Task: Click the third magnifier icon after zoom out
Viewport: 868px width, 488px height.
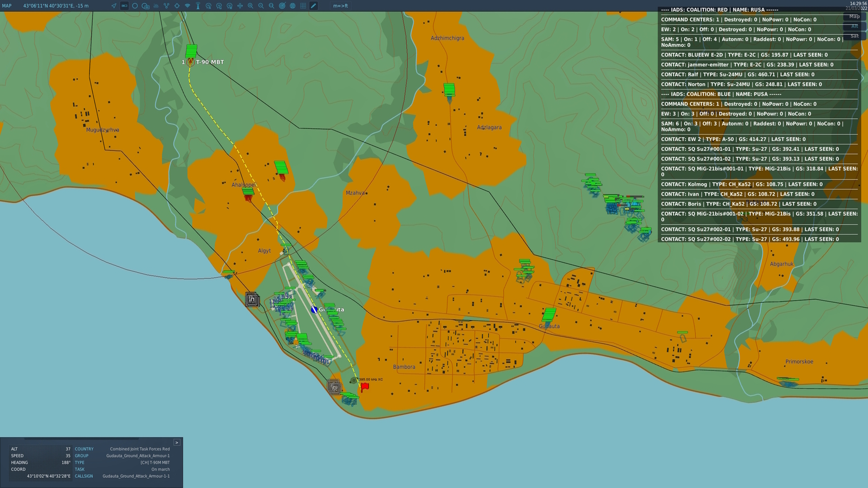Action: tap(272, 6)
